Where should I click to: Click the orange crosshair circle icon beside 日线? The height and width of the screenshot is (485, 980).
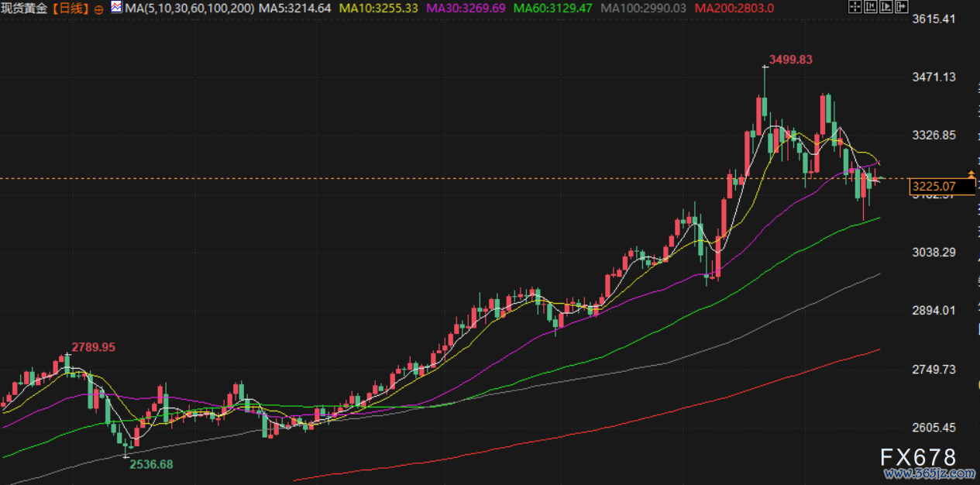coord(98,9)
